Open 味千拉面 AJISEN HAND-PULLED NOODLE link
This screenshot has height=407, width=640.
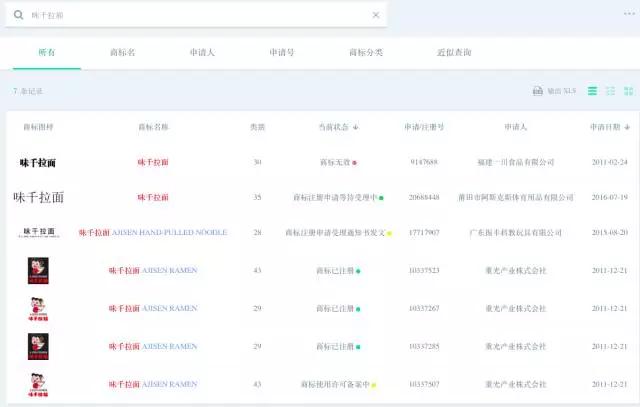pos(153,233)
